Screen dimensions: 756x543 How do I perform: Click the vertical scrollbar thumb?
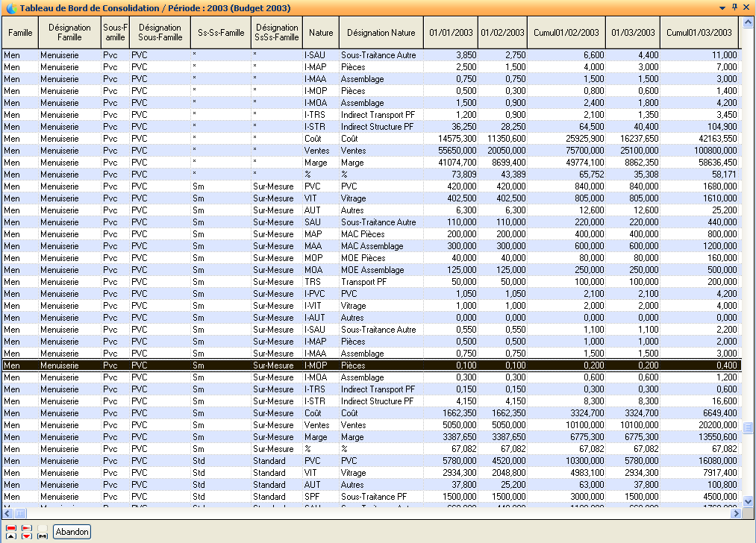(749, 427)
